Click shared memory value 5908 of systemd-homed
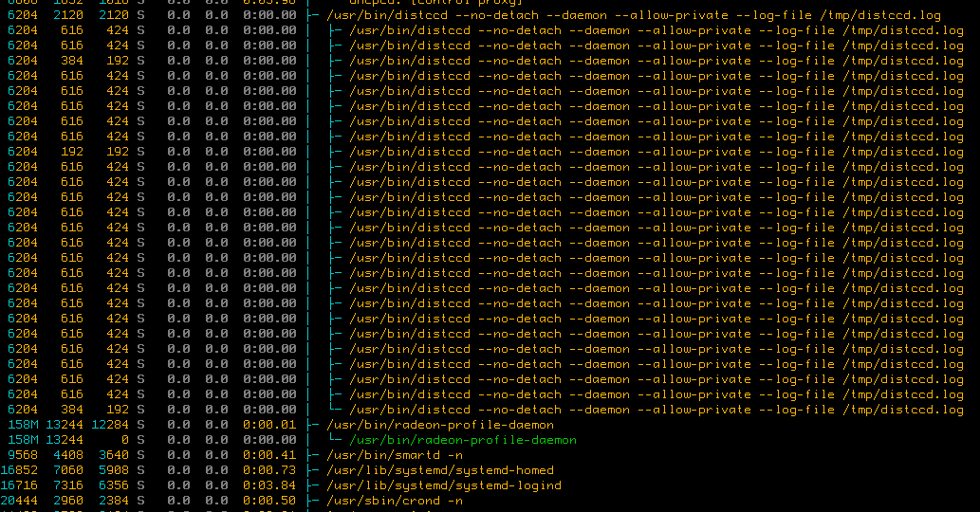 114,470
